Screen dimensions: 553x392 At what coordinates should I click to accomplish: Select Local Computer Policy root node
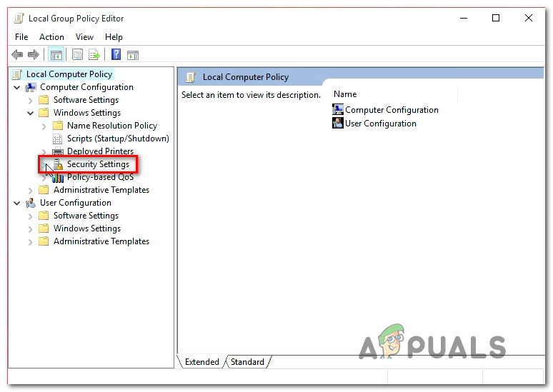tap(69, 74)
